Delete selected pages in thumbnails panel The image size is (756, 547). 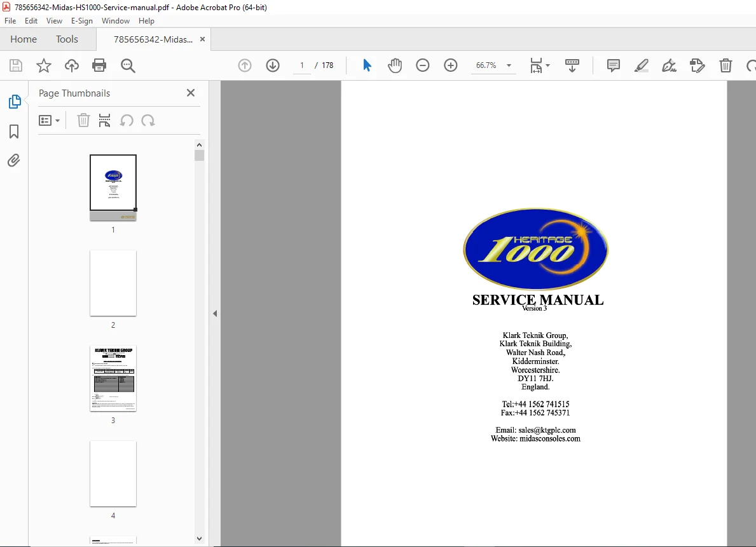83,121
